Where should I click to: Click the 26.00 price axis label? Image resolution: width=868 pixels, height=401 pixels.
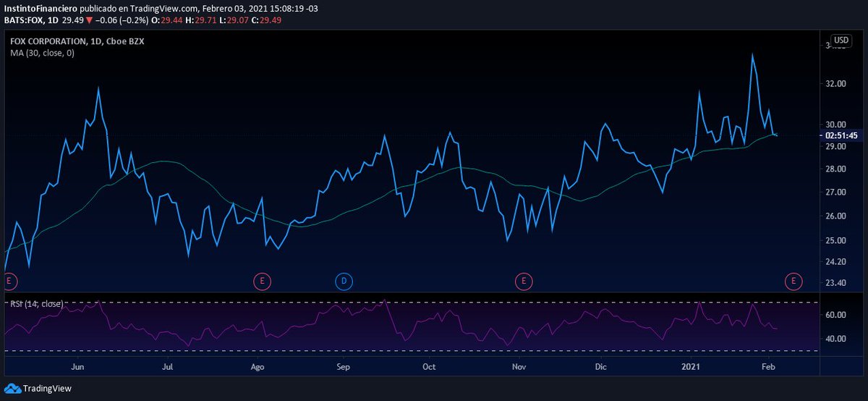(x=835, y=216)
